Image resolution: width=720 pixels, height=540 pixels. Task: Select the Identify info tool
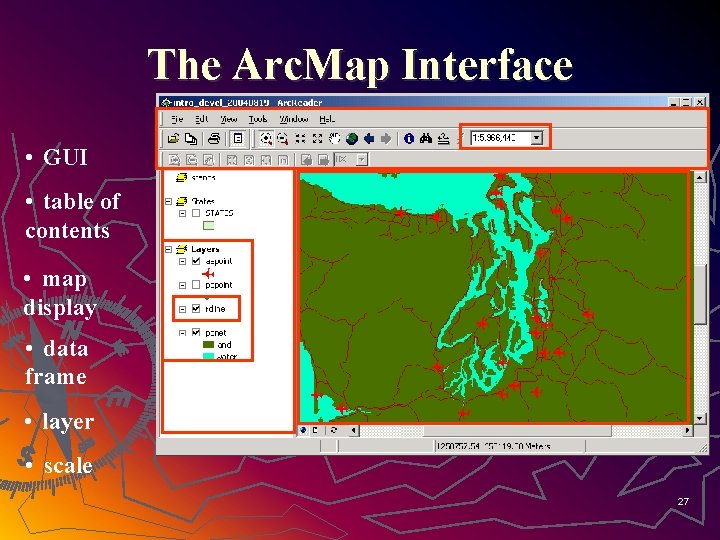409,138
